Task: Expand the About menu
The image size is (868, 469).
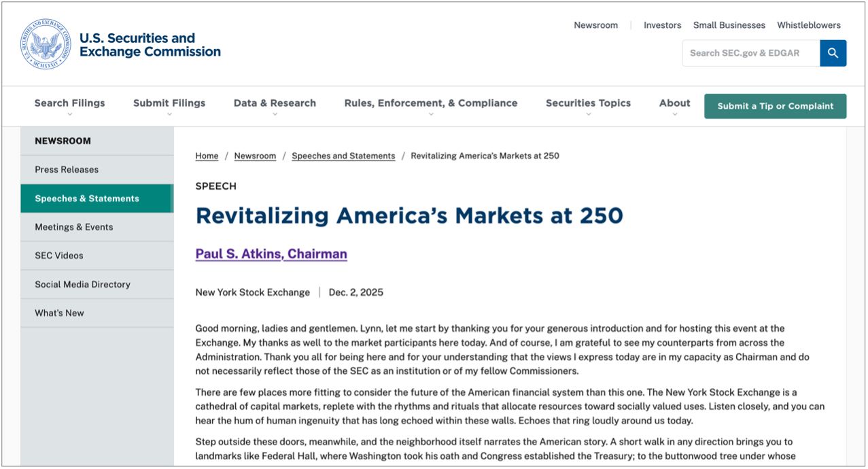Action: [674, 103]
